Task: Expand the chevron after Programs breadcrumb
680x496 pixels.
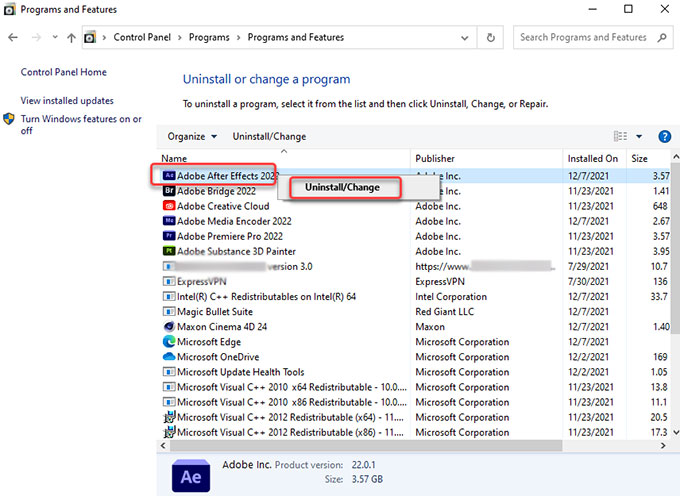Action: tap(238, 38)
